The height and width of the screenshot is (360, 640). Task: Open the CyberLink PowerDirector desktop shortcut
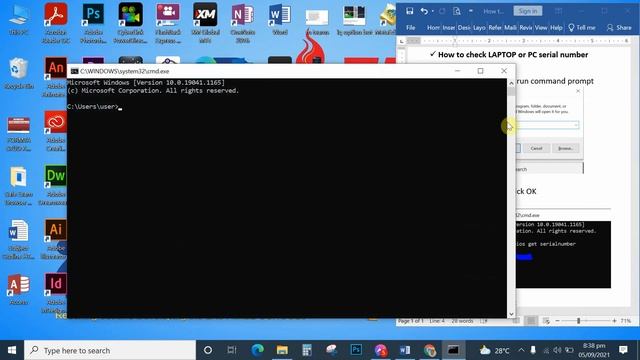131,22
